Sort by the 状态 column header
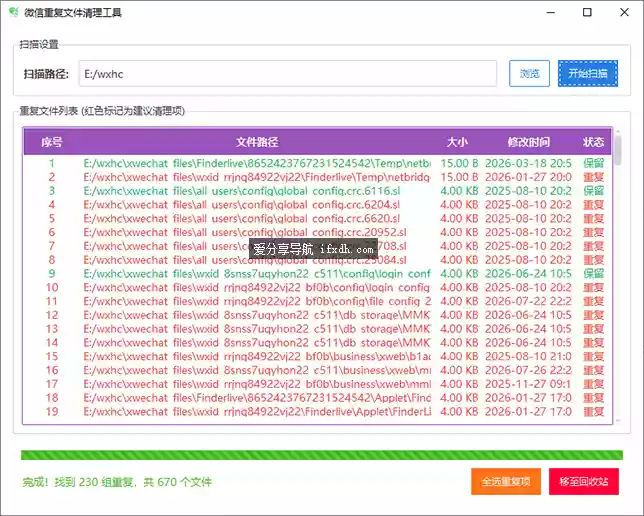This screenshot has width=644, height=516. click(593, 142)
